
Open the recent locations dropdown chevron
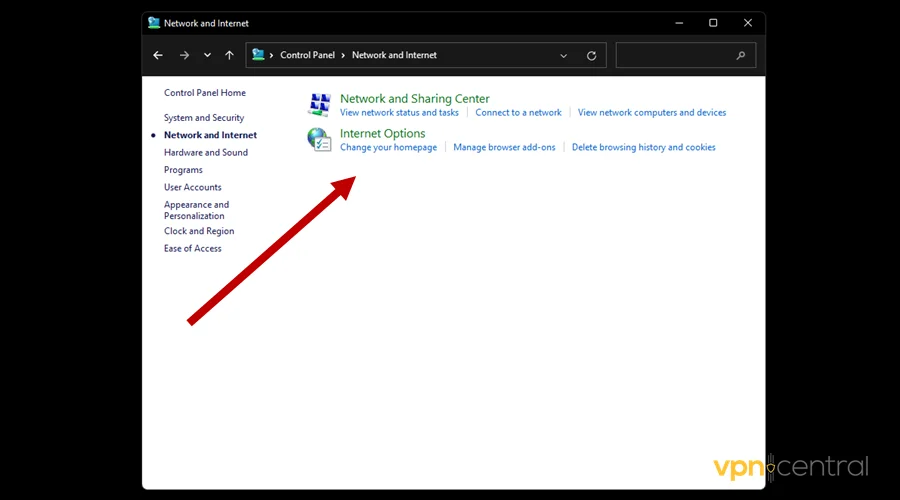[207, 55]
